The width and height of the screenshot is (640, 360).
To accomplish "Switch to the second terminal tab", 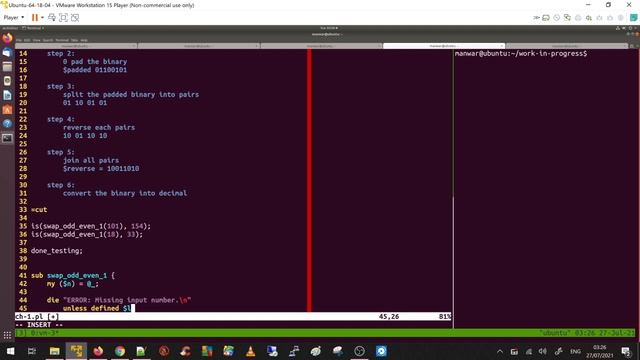I will [199, 46].
